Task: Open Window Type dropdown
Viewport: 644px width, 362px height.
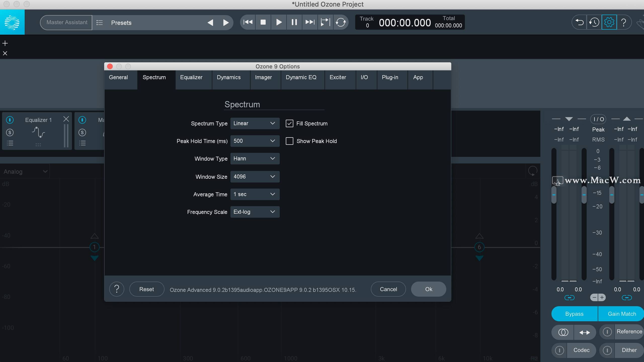Action: click(x=255, y=159)
